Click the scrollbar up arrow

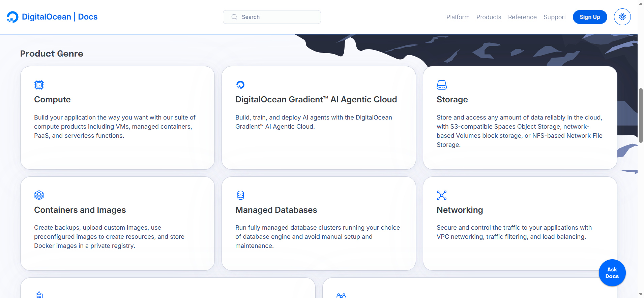click(x=641, y=4)
